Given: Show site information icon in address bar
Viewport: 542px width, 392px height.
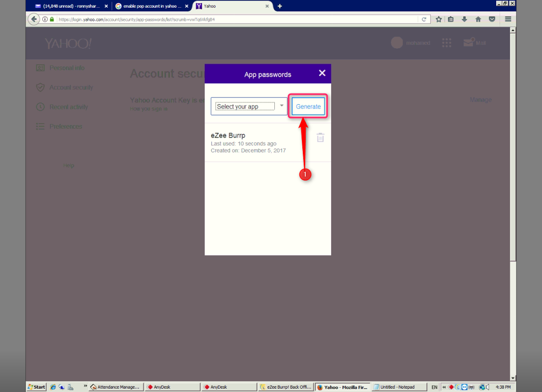Looking at the screenshot, I should click(45, 19).
